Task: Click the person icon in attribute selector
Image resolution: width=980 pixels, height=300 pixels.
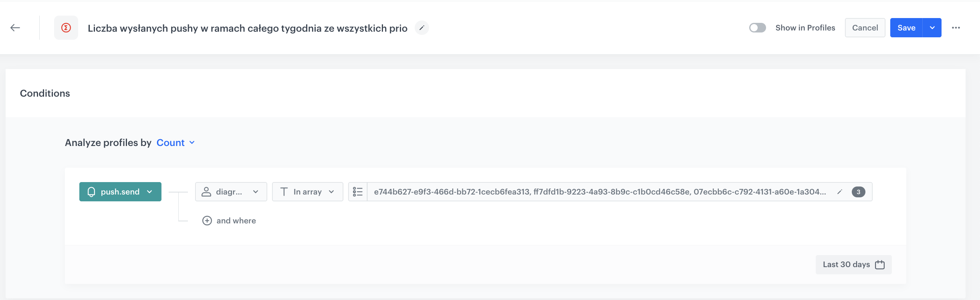Action: 207,191
